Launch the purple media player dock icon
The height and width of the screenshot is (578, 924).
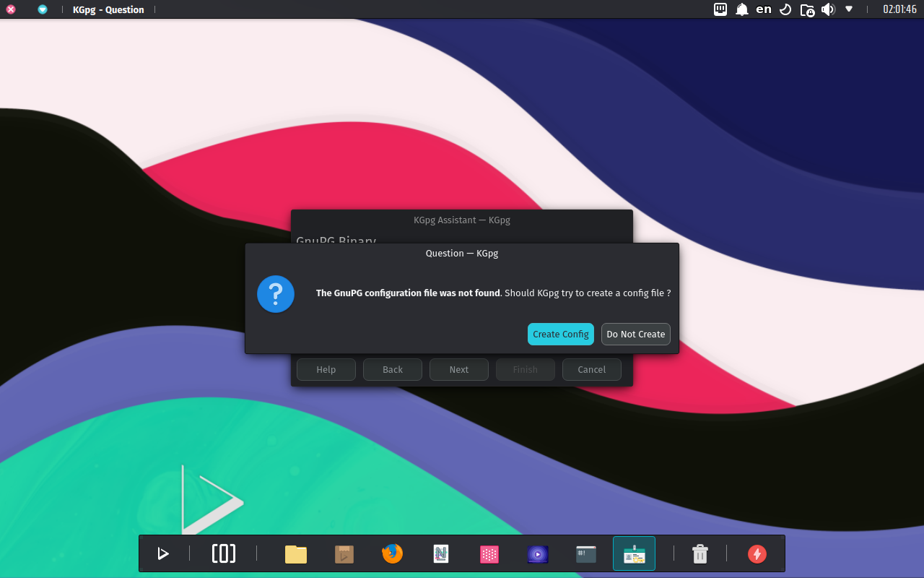pyautogui.click(x=538, y=554)
